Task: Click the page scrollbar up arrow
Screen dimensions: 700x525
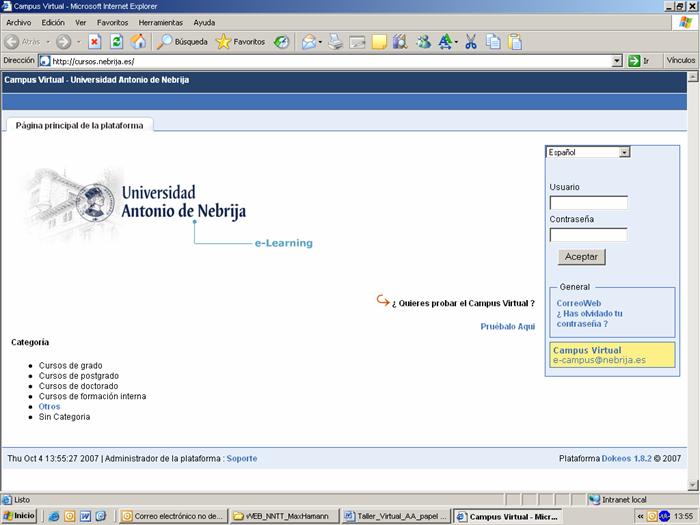Action: (x=693, y=77)
